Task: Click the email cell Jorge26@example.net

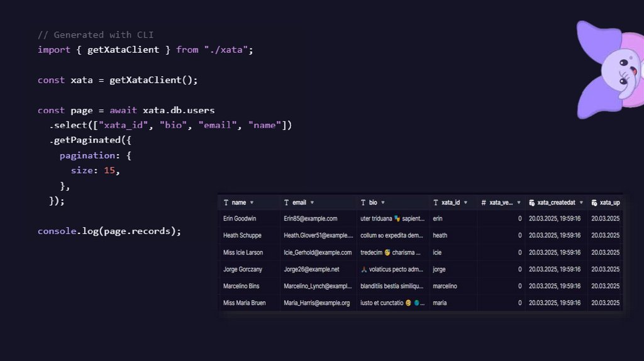Action: click(x=311, y=269)
